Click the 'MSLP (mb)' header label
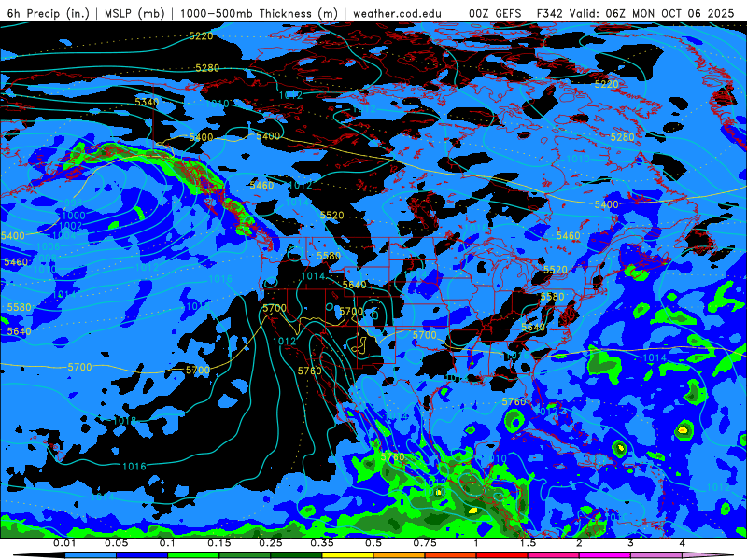The image size is (747, 560). pos(134,13)
